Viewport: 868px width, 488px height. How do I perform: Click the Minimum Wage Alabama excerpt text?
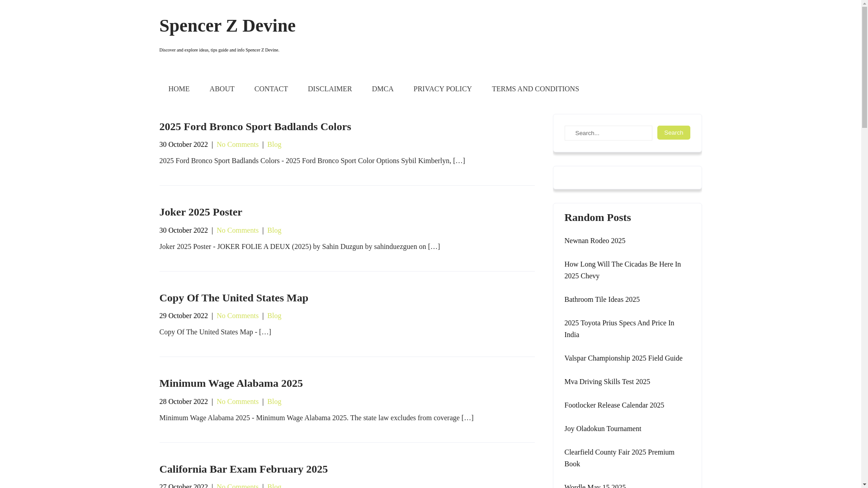pos(316,418)
